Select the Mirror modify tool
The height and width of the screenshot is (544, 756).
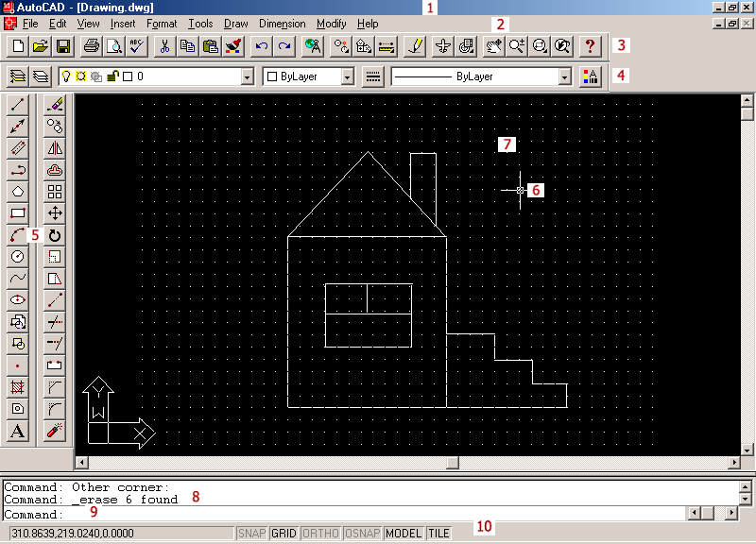55,148
